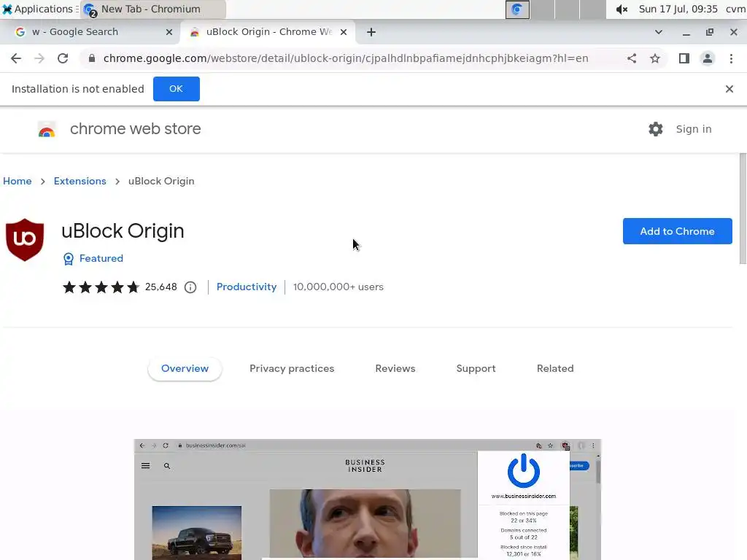
Task: Click the five-star rating display
Action: pyautogui.click(x=101, y=287)
